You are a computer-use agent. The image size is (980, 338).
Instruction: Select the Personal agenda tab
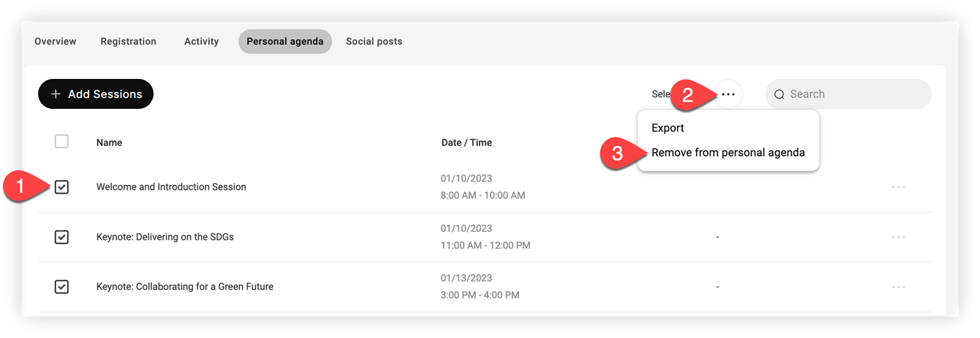(285, 41)
